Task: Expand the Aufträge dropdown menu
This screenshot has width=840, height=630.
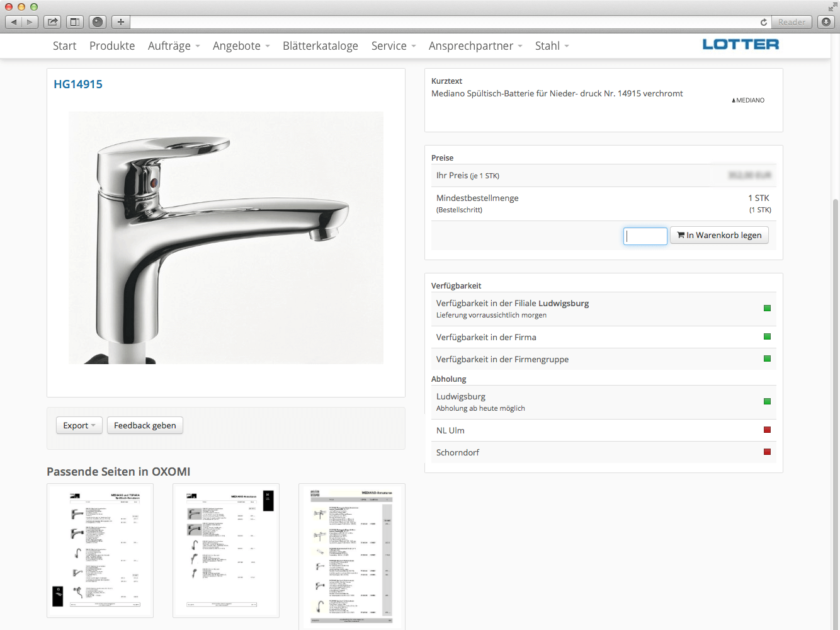Action: [x=173, y=46]
